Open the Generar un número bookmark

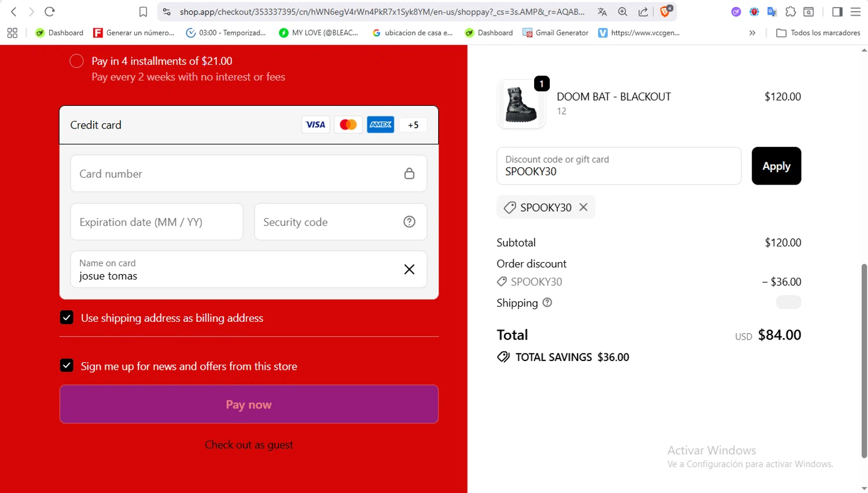(x=134, y=33)
